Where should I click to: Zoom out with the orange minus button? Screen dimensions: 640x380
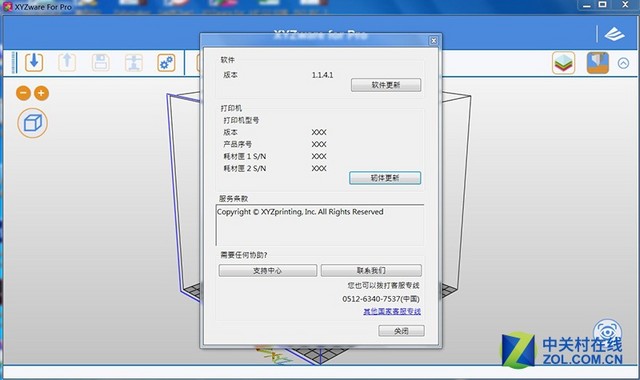point(23,93)
